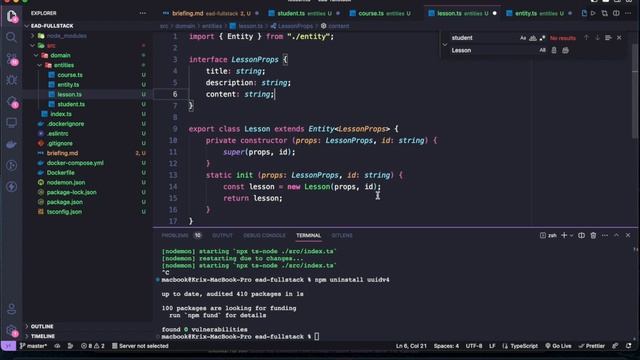Screen dimensions: 640x360
Task: Collapse the domain folder
Action: [x=60, y=56]
